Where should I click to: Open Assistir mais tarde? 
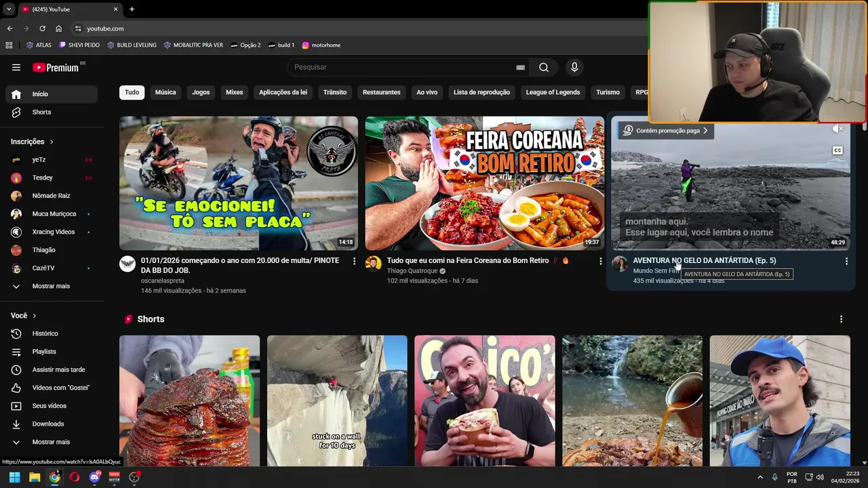coord(52,369)
